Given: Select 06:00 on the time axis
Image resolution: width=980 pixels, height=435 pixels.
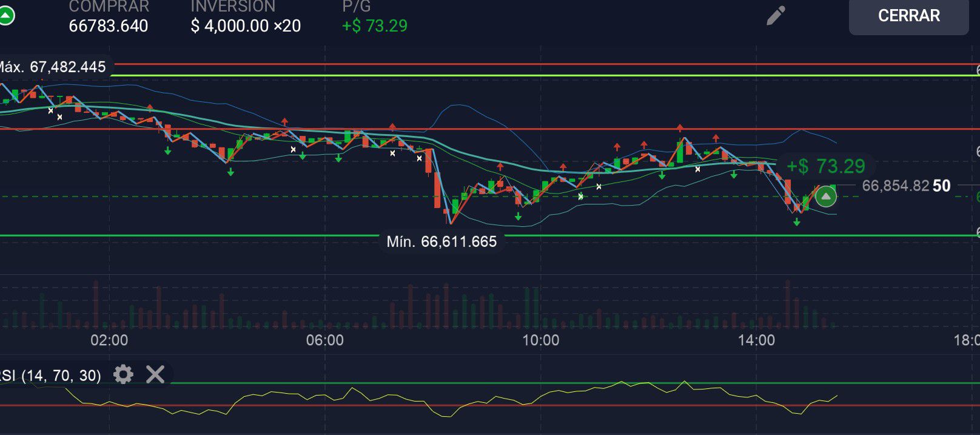Looking at the screenshot, I should [x=324, y=340].
